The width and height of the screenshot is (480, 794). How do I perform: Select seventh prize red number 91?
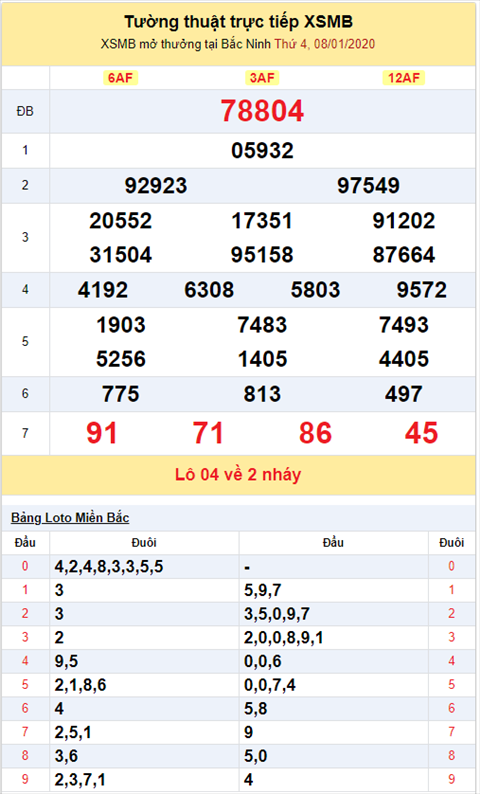pos(102,433)
